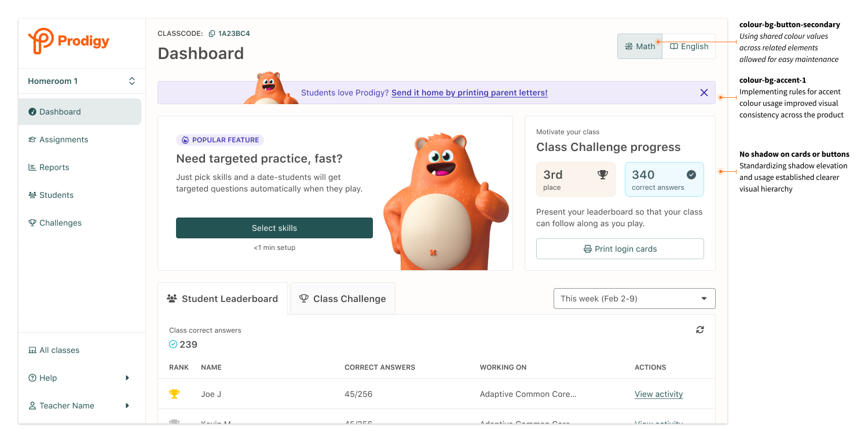The width and height of the screenshot is (868, 442).
Task: Dismiss the parent letters banner
Action: point(704,93)
